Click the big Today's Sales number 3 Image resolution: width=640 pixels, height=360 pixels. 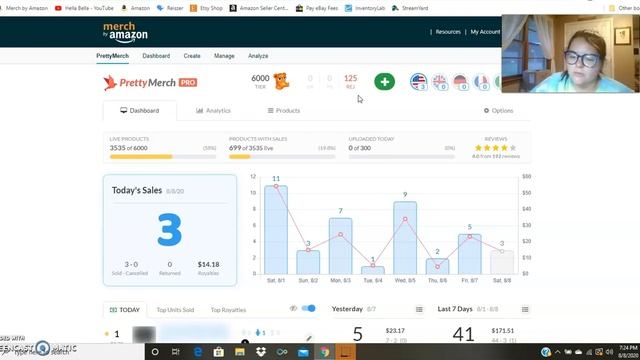[169, 230]
